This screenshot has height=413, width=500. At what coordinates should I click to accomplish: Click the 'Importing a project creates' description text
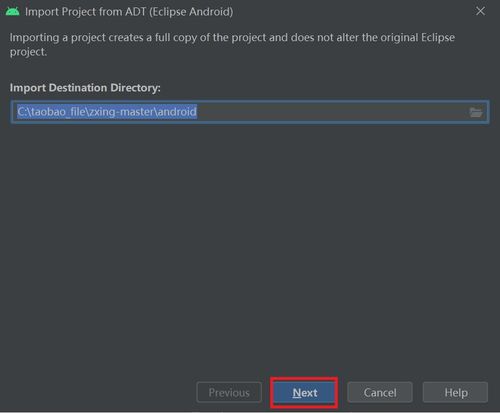tap(232, 44)
